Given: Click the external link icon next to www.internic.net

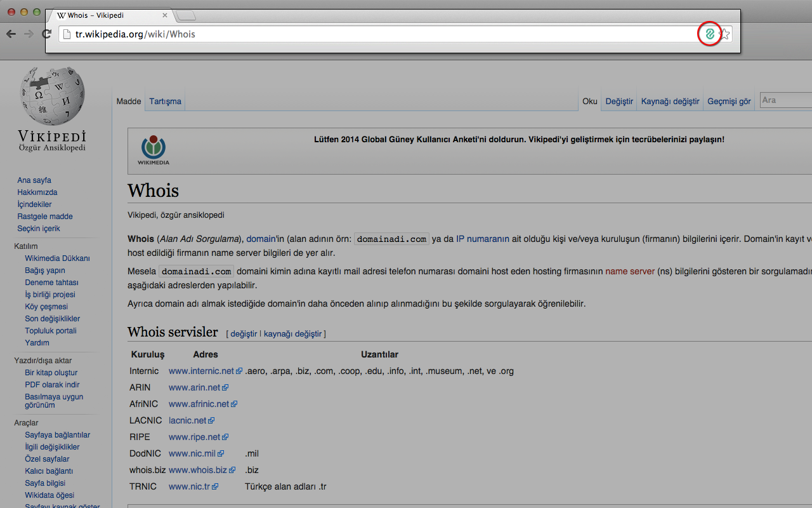Looking at the screenshot, I should 240,371.
